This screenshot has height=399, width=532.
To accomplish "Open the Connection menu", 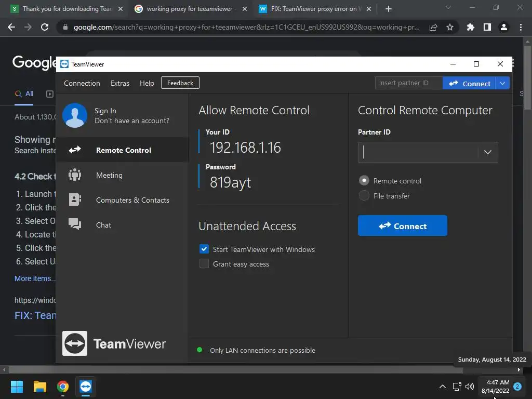I will [x=82, y=83].
